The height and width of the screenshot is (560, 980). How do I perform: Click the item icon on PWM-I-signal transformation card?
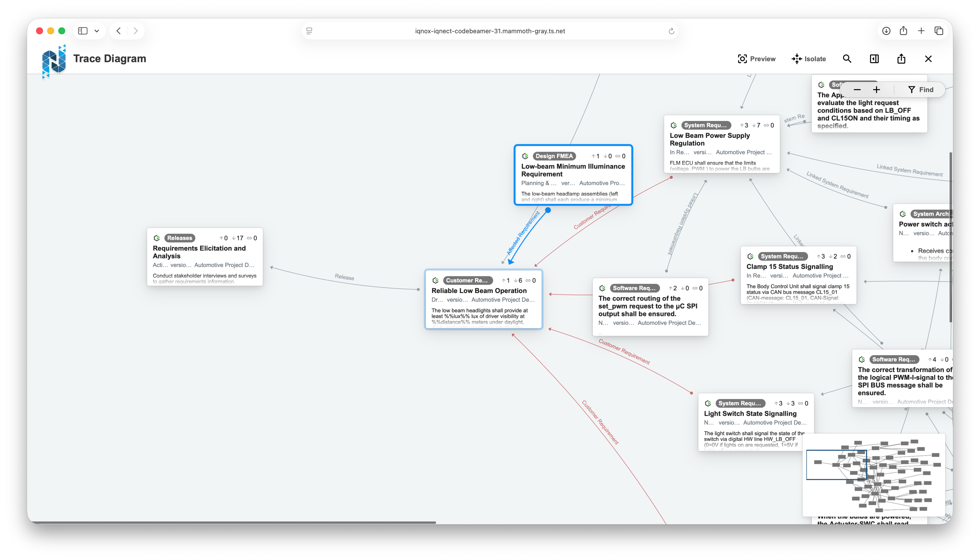point(862,360)
